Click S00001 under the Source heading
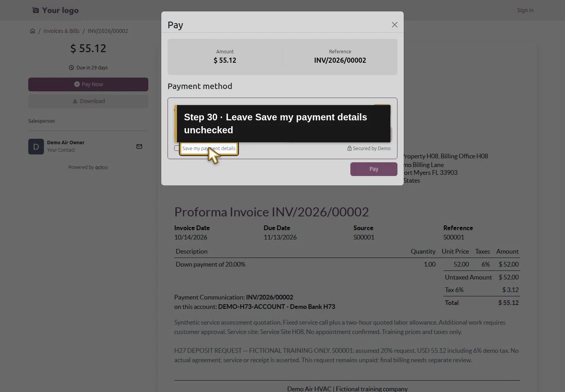Screen dimensions: 565x392 [x=364, y=237]
